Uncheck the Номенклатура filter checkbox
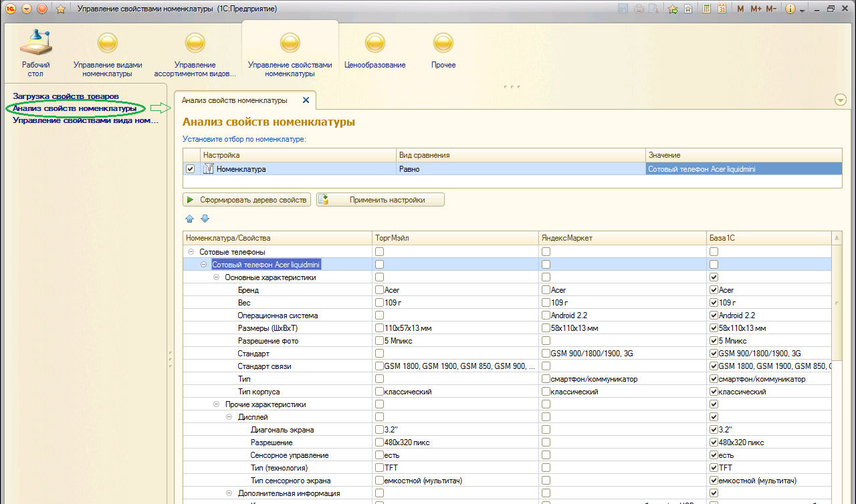The height and width of the screenshot is (504, 856). 191,169
